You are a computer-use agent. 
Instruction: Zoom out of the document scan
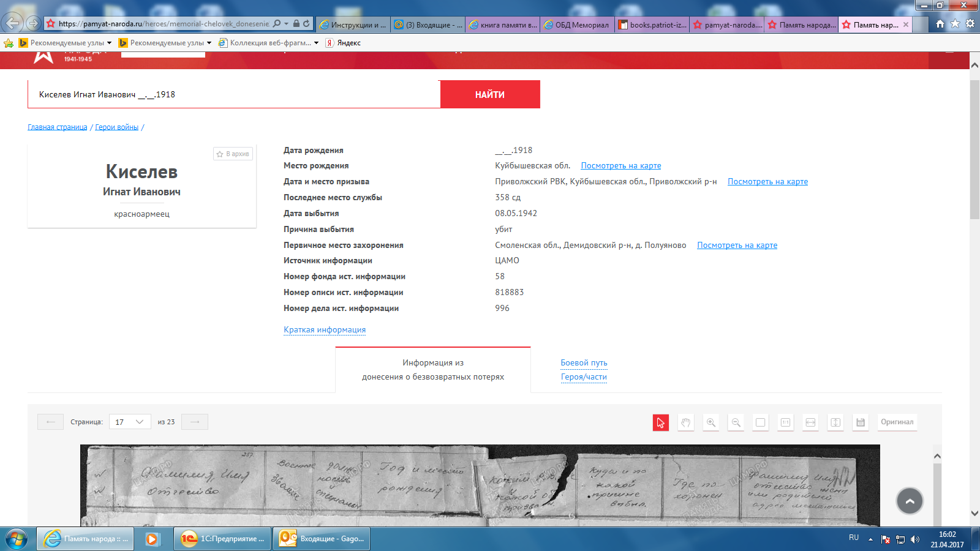tap(736, 422)
